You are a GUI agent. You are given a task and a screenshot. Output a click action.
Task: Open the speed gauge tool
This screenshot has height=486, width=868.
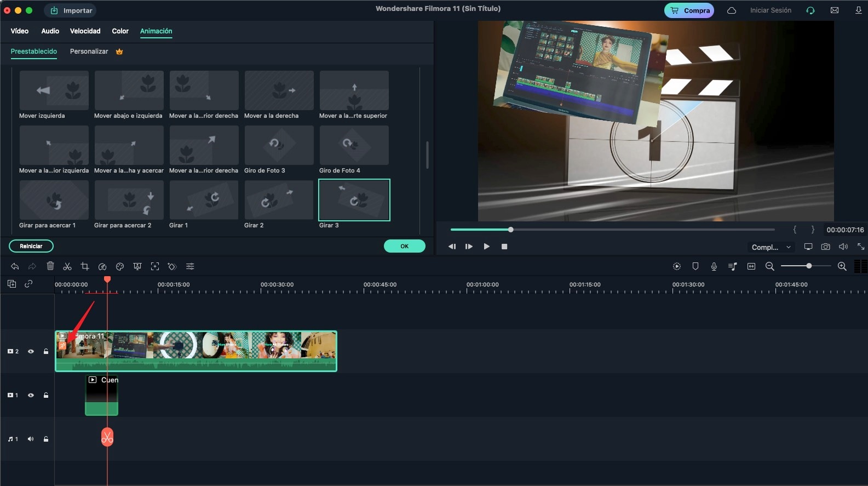tap(102, 266)
